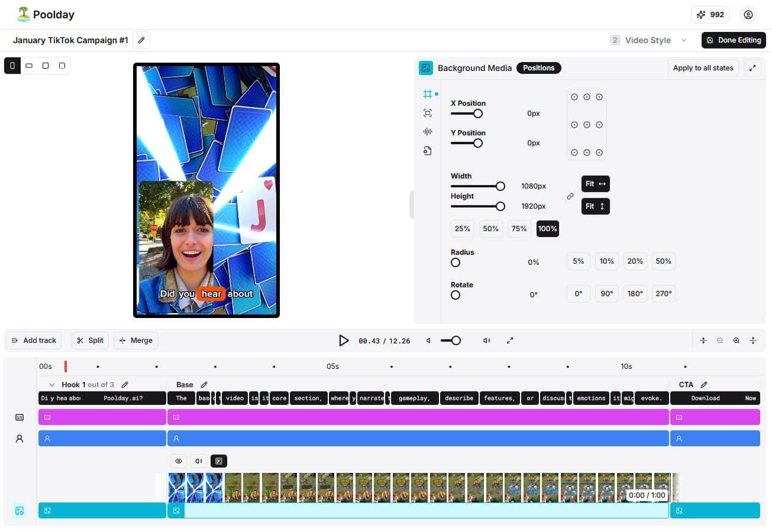Expand the Background Media panel to fullscreen
This screenshot has height=532, width=772.
coord(752,68)
